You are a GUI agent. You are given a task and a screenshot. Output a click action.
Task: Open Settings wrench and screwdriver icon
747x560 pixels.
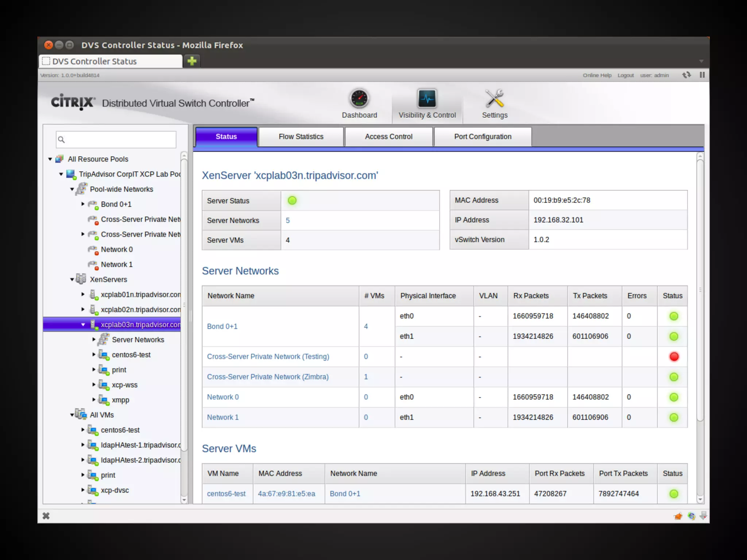coord(494,98)
